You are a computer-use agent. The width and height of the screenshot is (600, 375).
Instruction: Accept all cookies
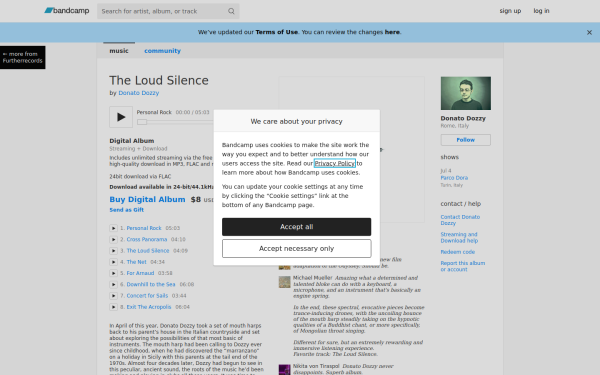[297, 227]
